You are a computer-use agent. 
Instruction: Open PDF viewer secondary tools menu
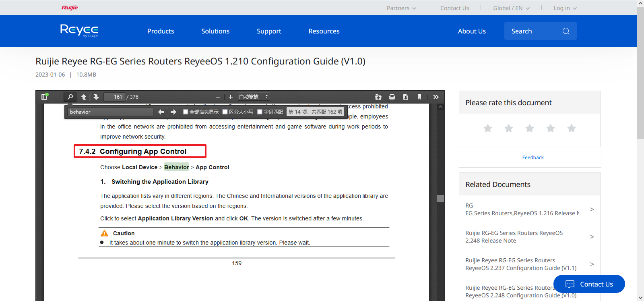coord(436,97)
